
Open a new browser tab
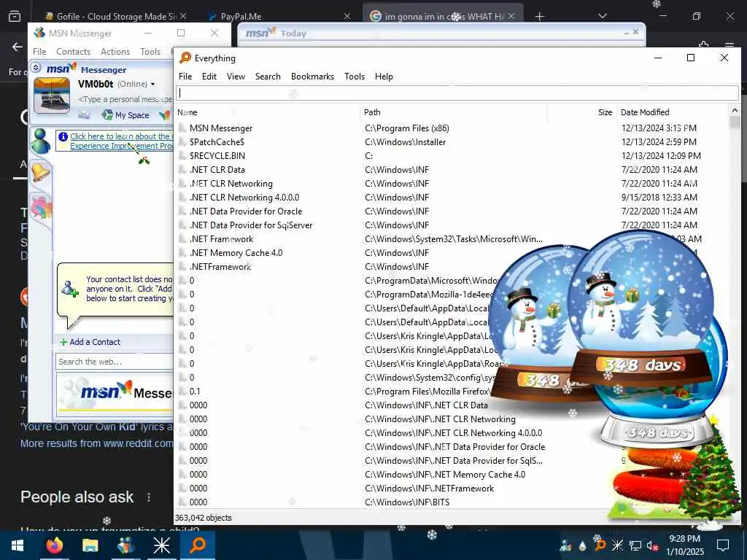(x=539, y=17)
